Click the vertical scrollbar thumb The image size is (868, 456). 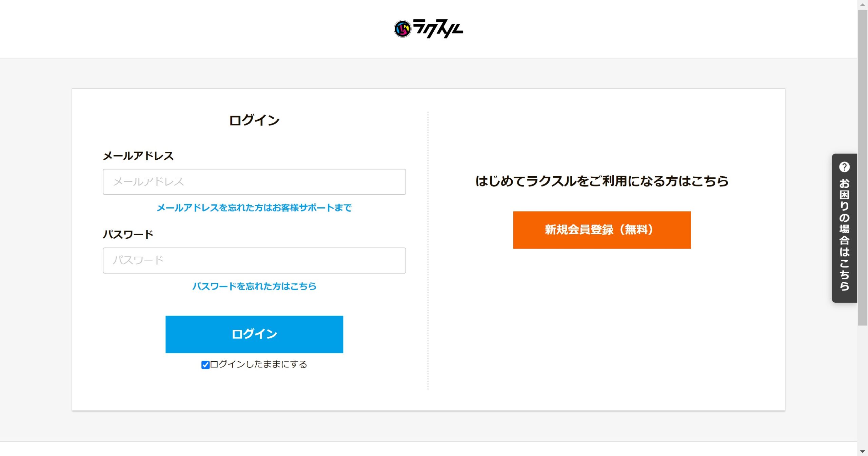[x=863, y=166]
